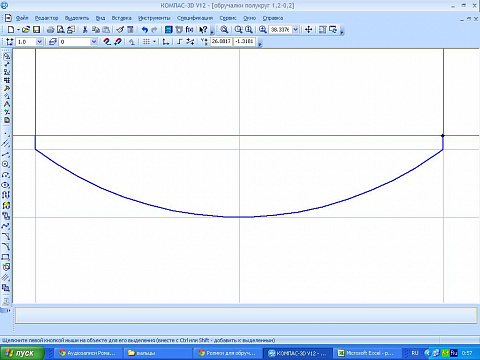Toggle the orthogonal drawing mode
This screenshot has width=480, height=360.
pos(180,42)
